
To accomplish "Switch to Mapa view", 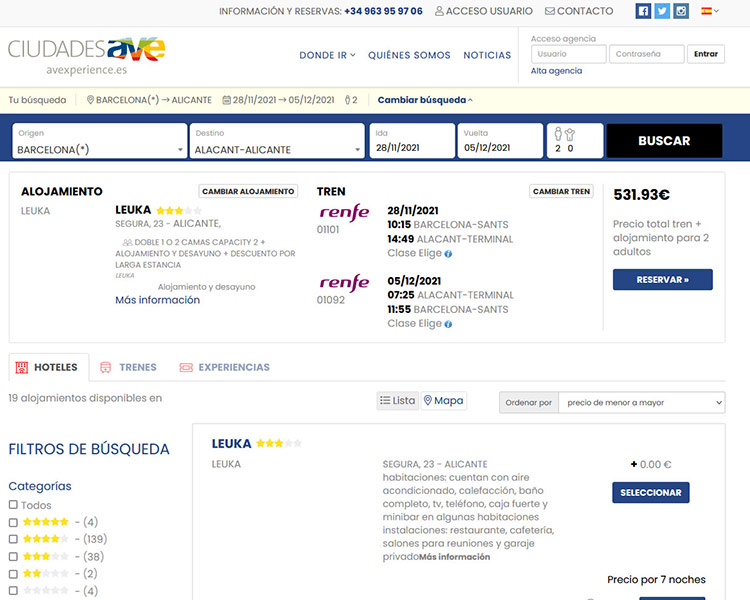I will [444, 400].
